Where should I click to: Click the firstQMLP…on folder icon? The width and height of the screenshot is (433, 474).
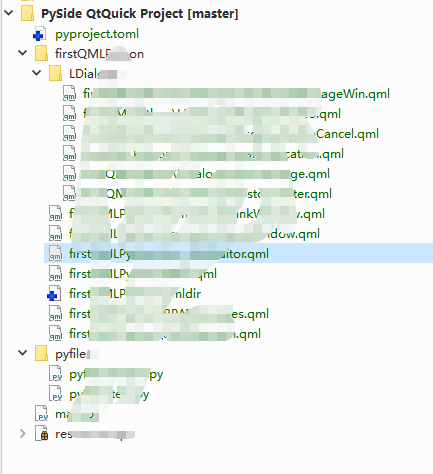(41, 54)
